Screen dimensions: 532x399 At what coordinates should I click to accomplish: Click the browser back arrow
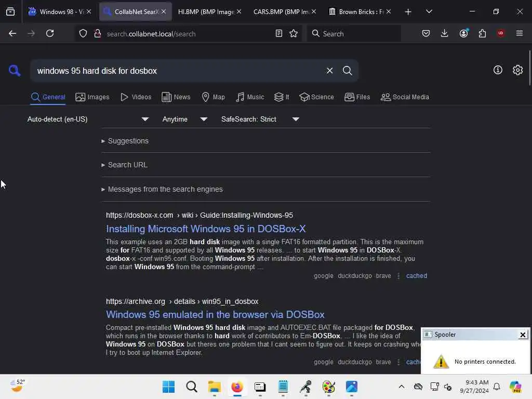coord(12,33)
